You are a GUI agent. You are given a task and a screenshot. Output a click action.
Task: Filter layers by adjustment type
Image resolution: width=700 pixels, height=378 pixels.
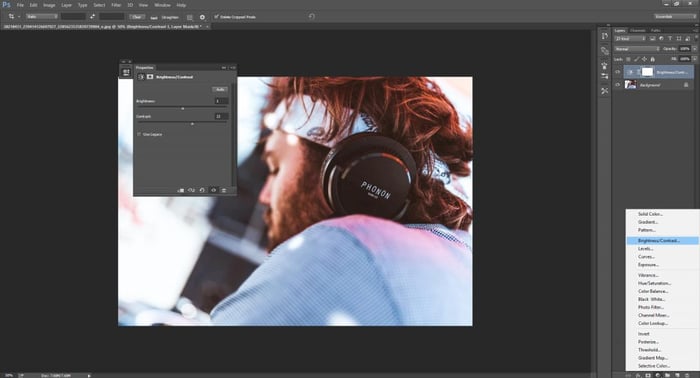click(x=661, y=39)
